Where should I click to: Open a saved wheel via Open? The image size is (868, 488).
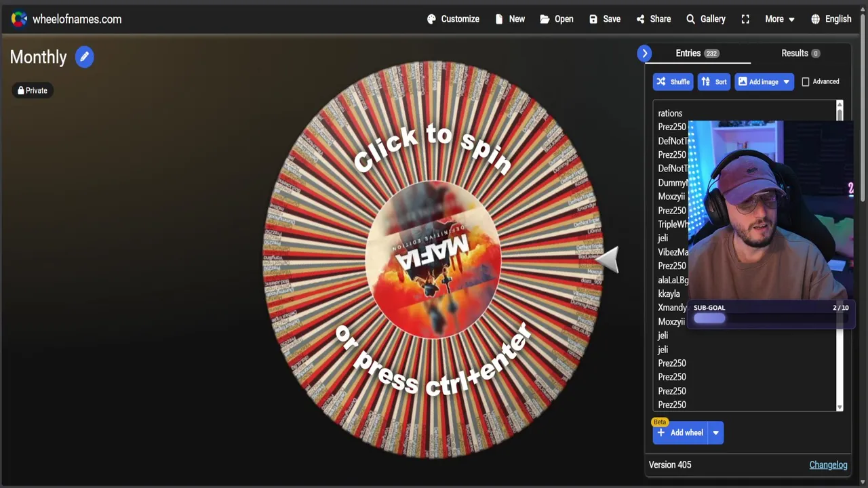(x=557, y=19)
